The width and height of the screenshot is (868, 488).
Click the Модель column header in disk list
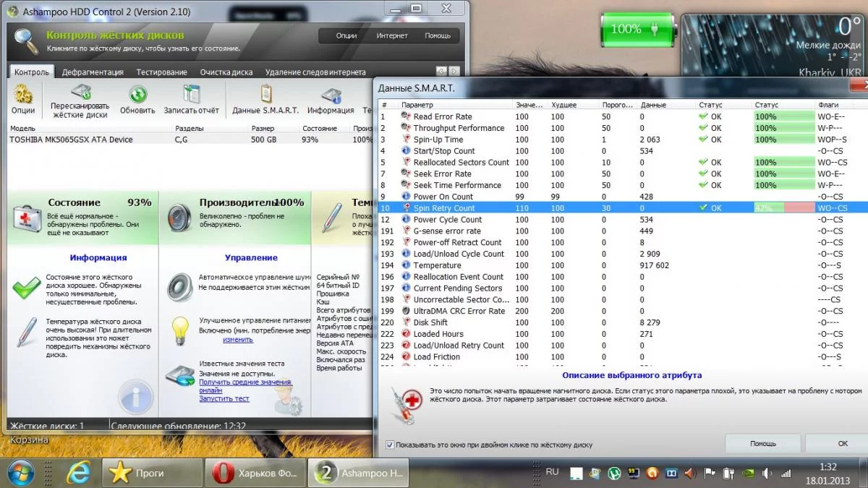[x=90, y=128]
